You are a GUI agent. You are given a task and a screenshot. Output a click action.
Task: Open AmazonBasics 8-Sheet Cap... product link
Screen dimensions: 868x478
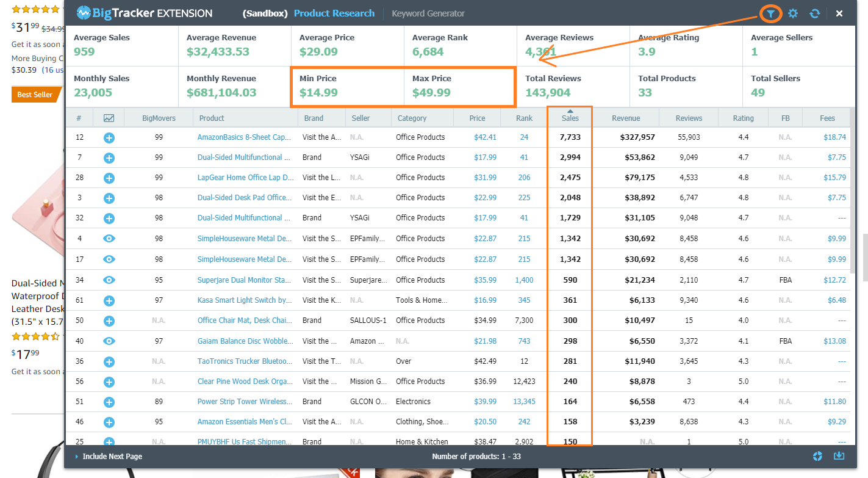tap(244, 137)
